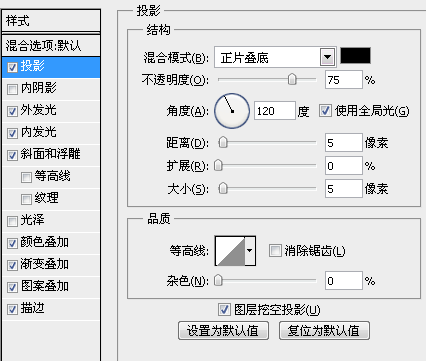Open the 内阴影 style settings
426x361 pixels.
click(x=39, y=88)
